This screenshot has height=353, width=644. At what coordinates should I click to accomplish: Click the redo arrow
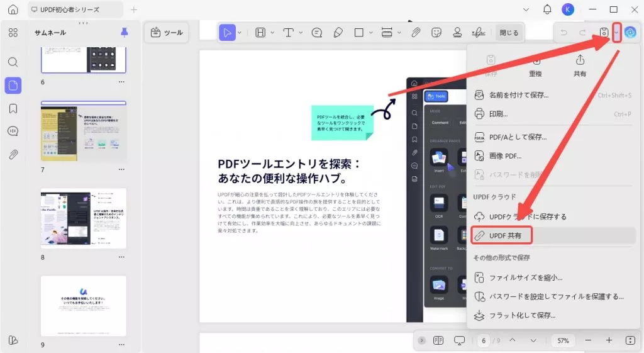click(x=582, y=33)
